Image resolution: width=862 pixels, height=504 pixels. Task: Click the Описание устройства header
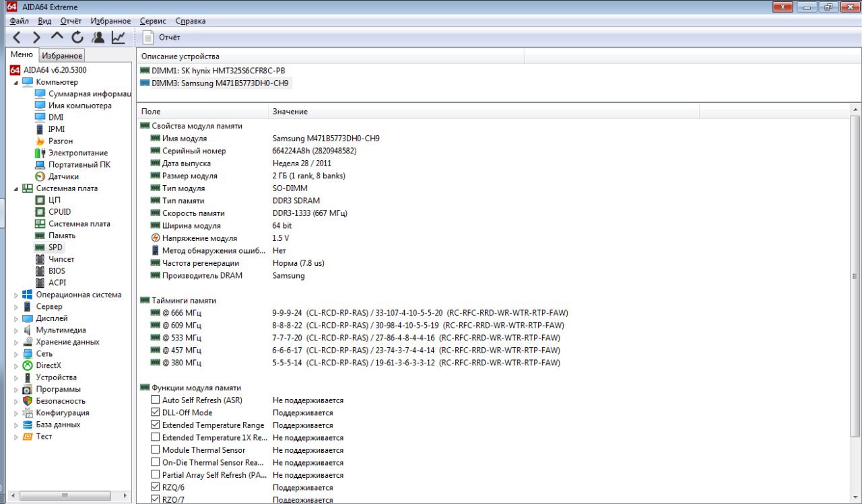330,57
